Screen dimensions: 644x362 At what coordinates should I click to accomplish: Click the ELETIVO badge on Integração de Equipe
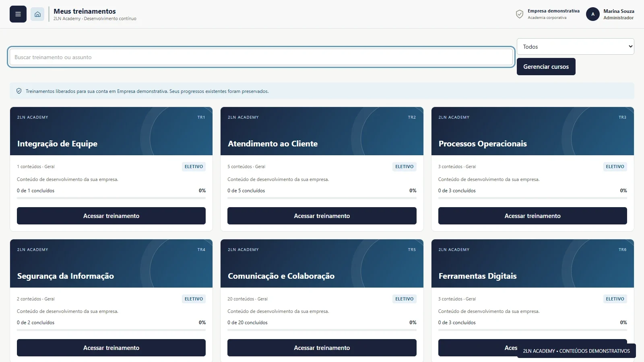[x=194, y=167]
